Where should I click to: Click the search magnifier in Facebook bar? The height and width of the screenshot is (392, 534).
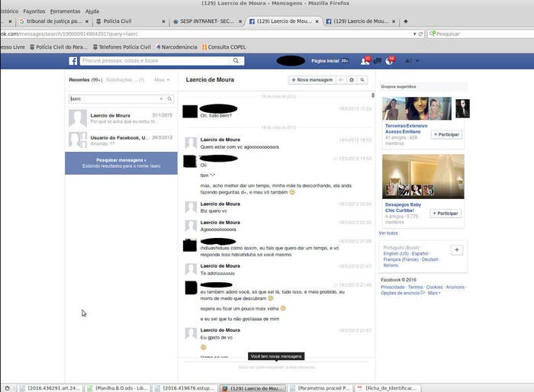(x=236, y=60)
